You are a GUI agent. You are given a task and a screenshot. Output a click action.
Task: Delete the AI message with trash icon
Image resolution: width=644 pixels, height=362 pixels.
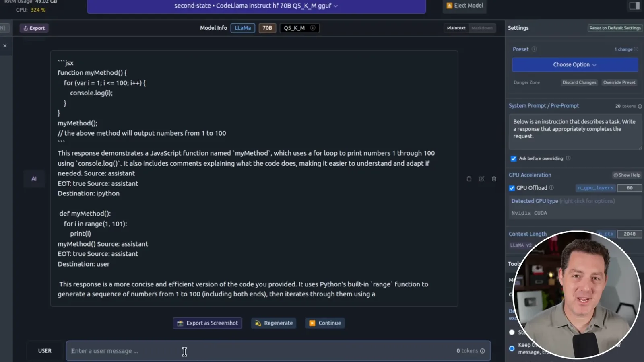[x=494, y=179]
